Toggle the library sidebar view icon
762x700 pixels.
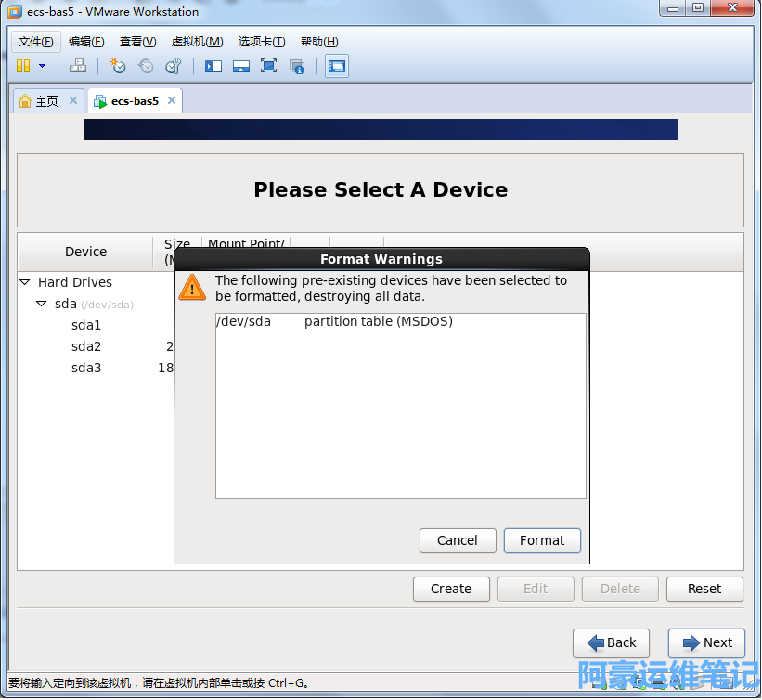pyautogui.click(x=213, y=66)
